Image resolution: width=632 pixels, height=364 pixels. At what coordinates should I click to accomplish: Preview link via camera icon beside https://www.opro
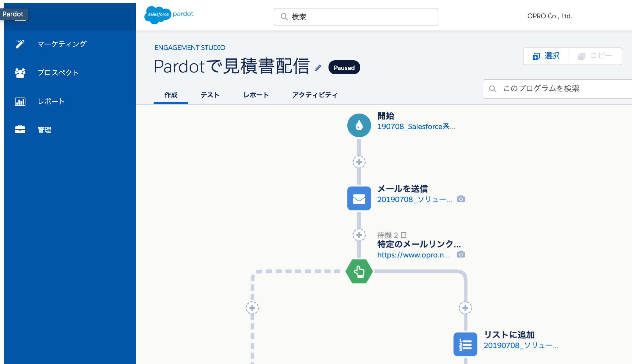point(461,254)
